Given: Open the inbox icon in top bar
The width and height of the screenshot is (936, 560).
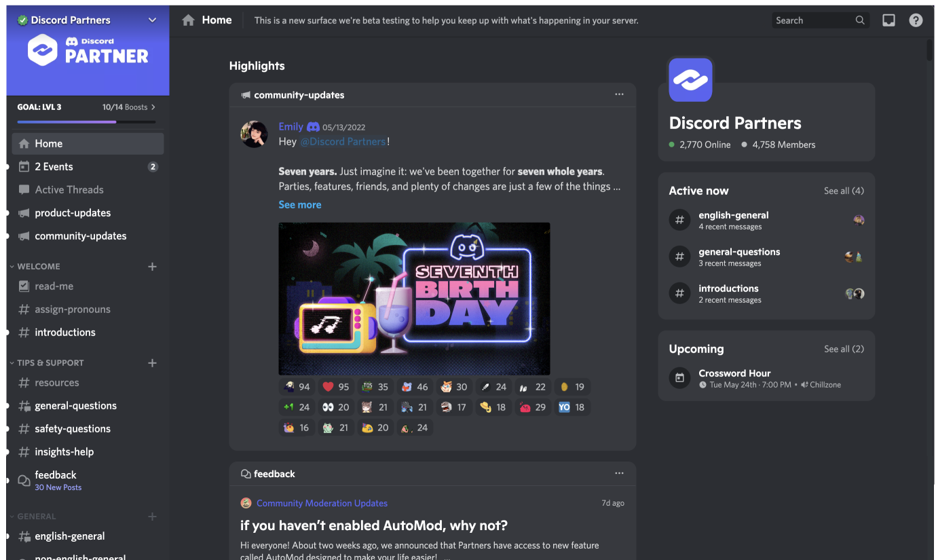Looking at the screenshot, I should pos(888,20).
